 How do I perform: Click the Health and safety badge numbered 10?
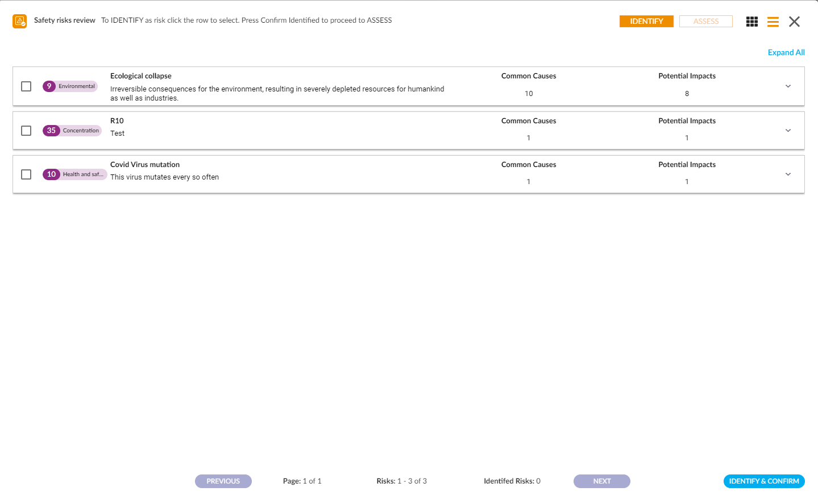point(74,174)
